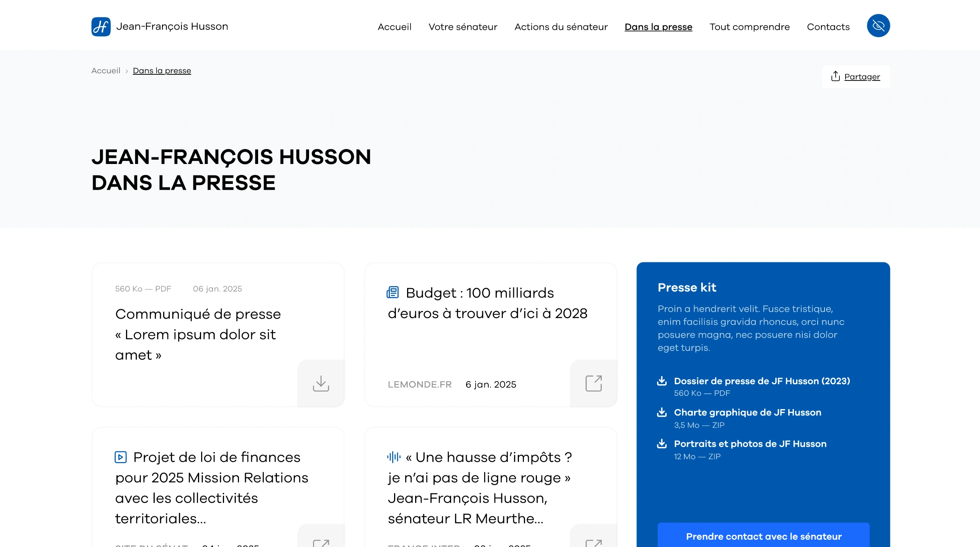Viewport: 980px width, 547px height.
Task: Open the Le Monde article external link icon
Action: pyautogui.click(x=593, y=383)
